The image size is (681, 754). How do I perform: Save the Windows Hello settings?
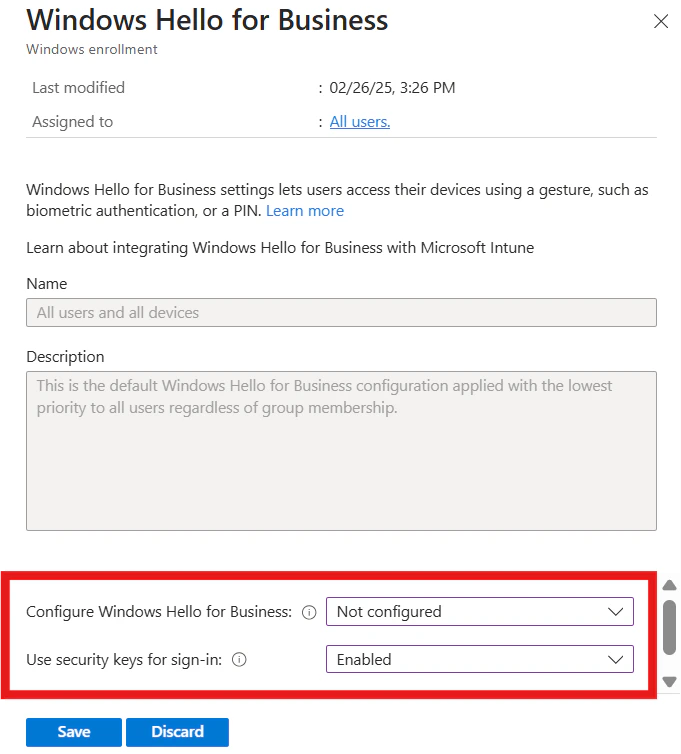(x=74, y=732)
